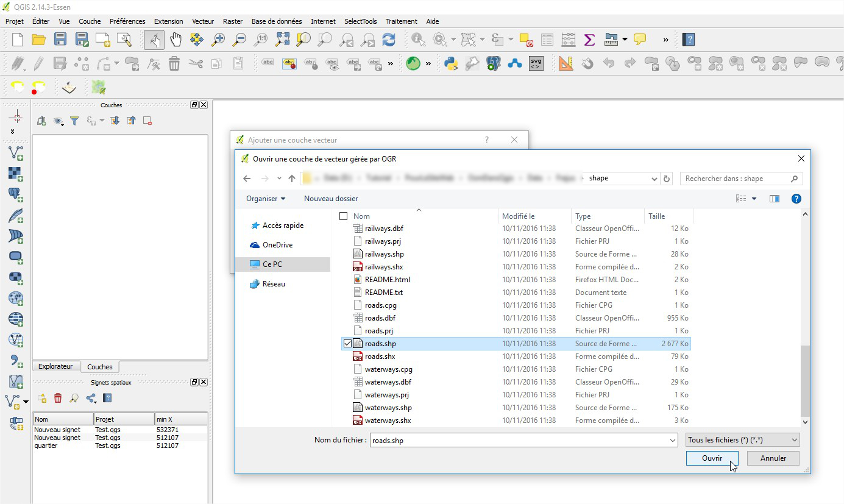Click the file list vertical scrollbar
Viewport: 844px width, 504px height.
pyautogui.click(x=805, y=381)
